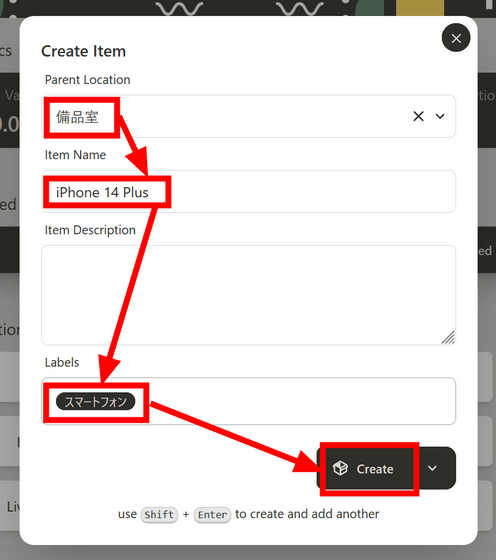Click inside the Item Description text area

[x=249, y=295]
